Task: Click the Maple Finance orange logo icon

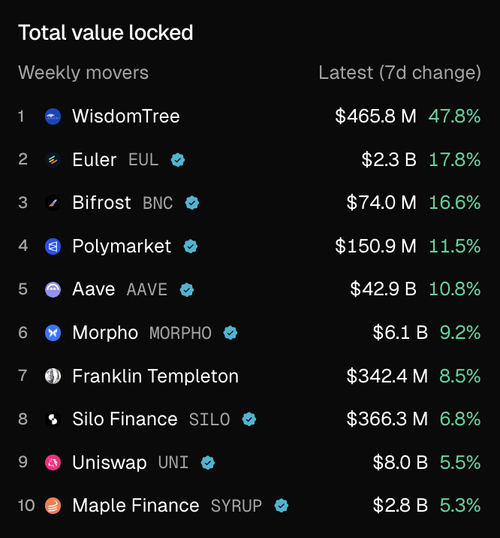Action: coord(53,506)
